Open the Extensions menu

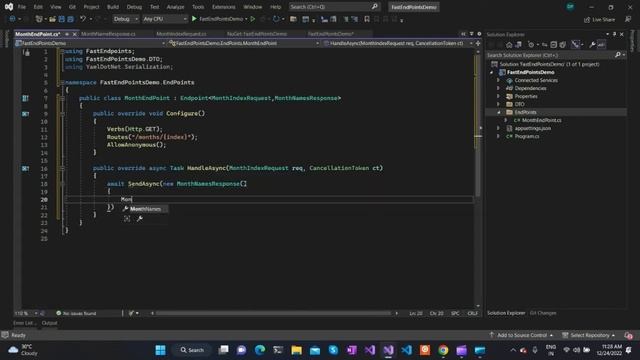224,7
